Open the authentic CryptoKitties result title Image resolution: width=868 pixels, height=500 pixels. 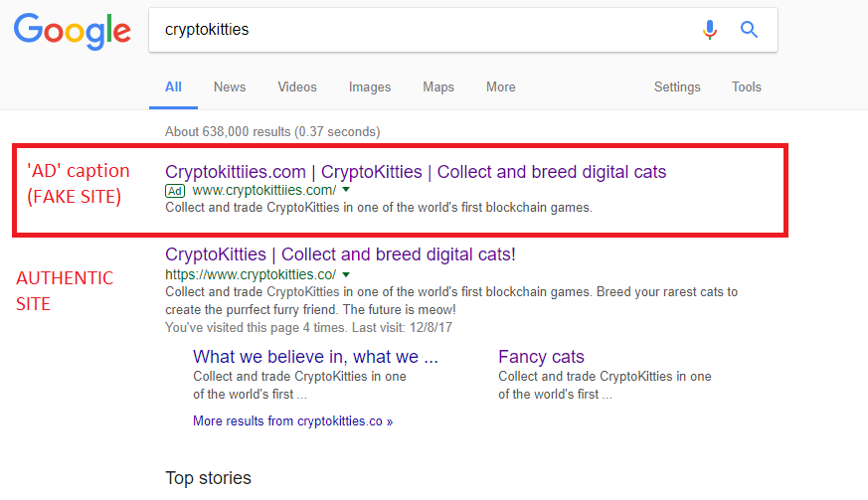[x=340, y=254]
